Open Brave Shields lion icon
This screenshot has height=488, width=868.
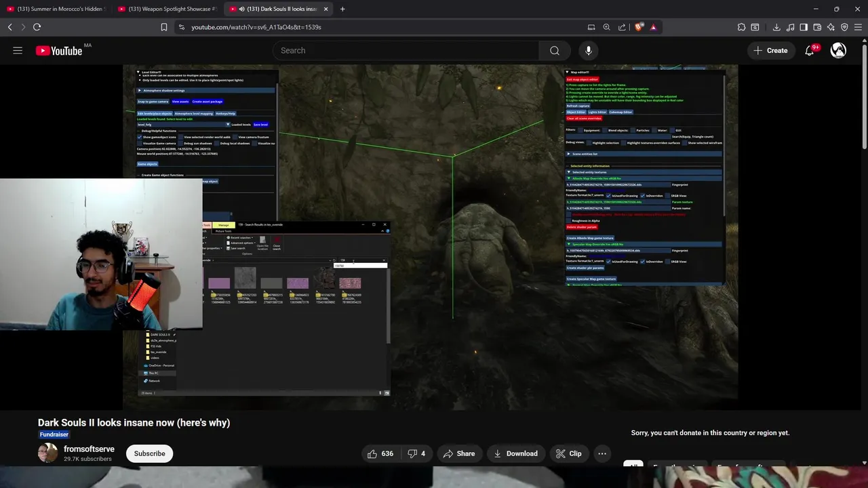coord(638,27)
